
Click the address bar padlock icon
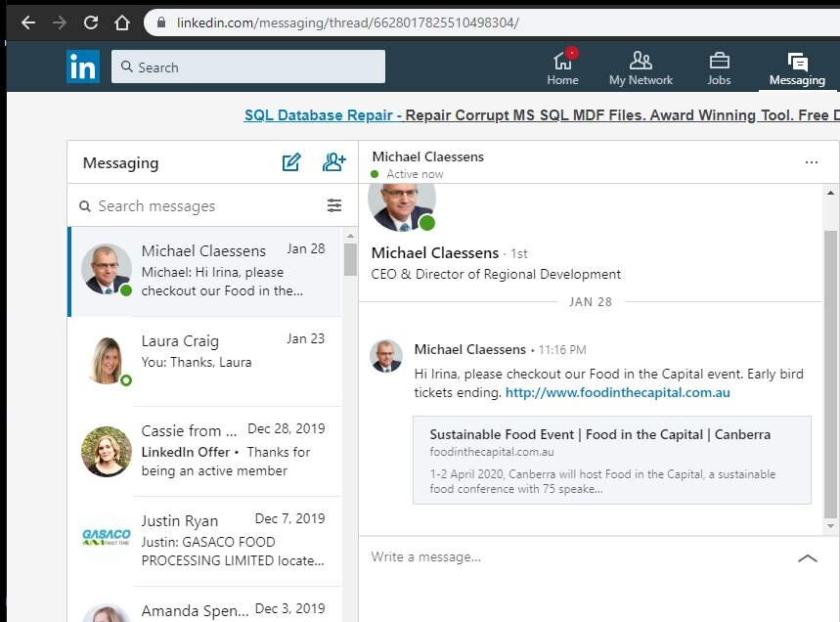point(160,22)
